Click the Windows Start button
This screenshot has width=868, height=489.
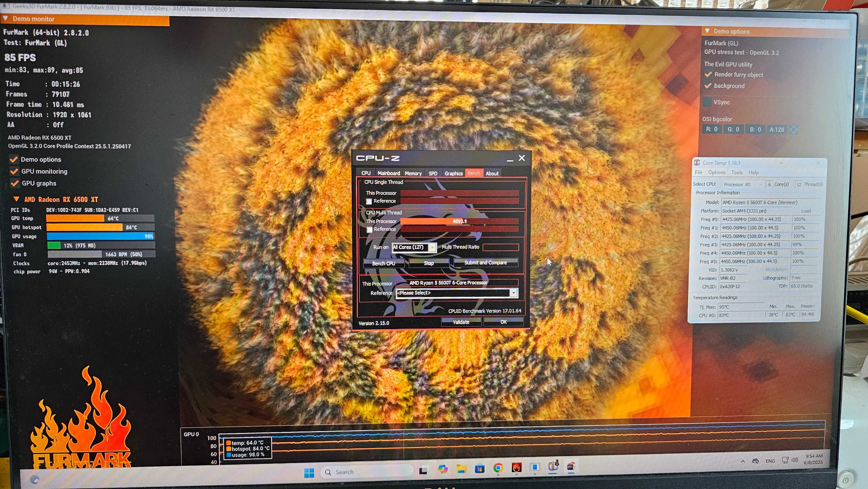point(309,472)
